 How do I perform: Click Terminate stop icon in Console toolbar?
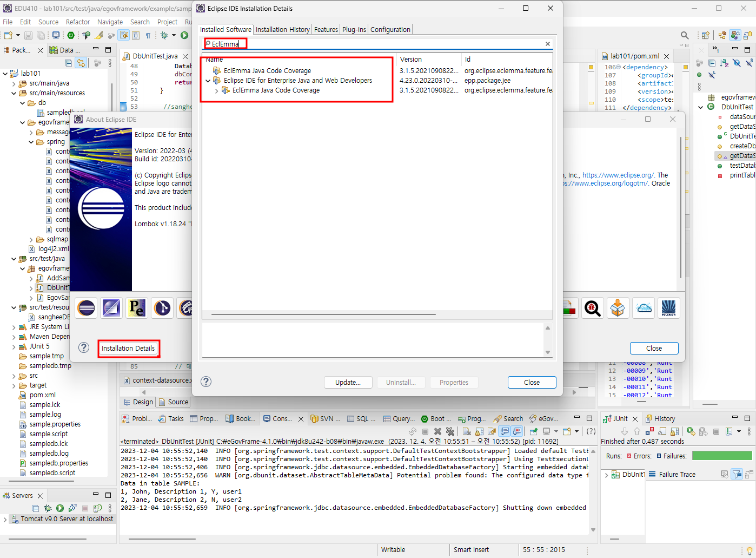[426, 431]
